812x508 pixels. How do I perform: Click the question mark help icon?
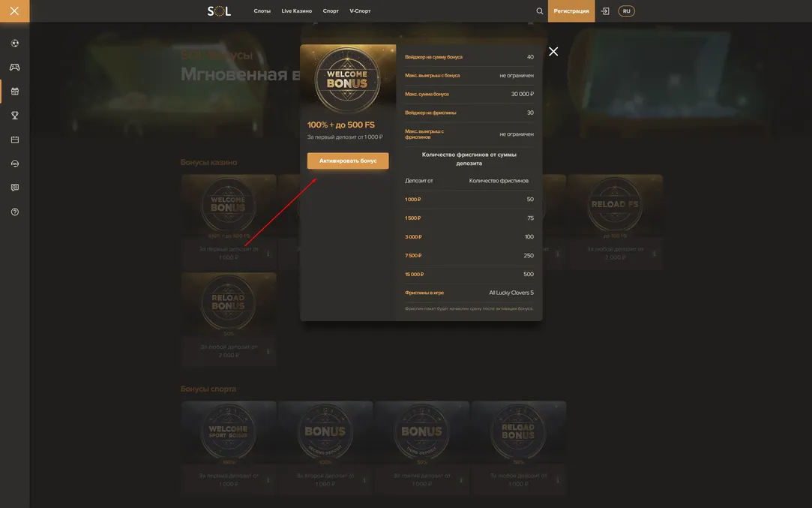[x=14, y=212]
